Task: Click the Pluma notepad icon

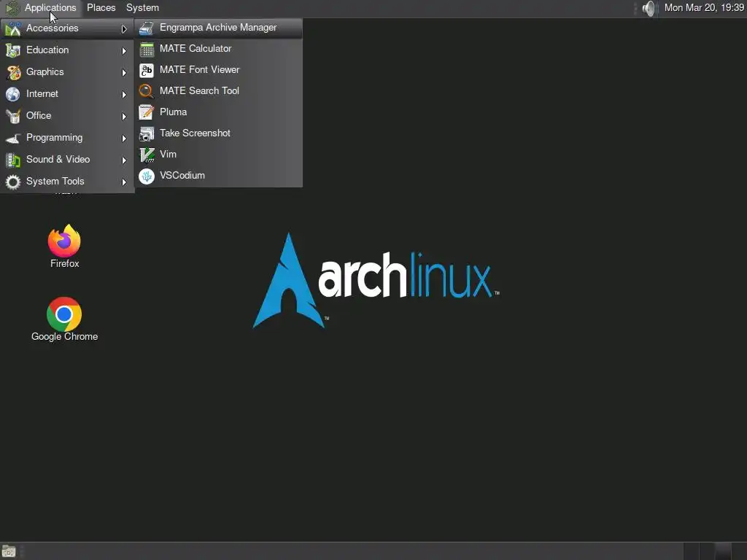Action: (146, 112)
